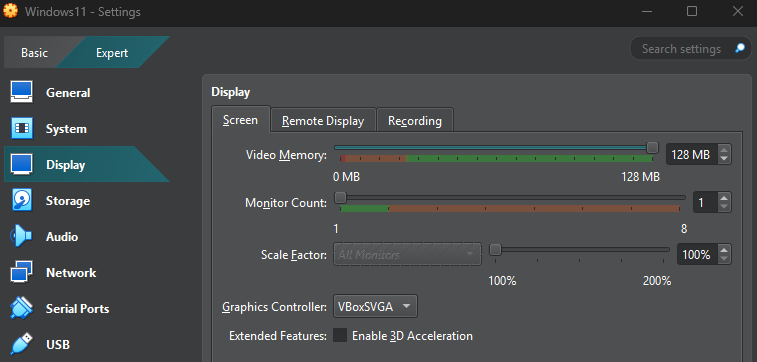
Task: Click the Monitor Count slider handle
Action: (x=340, y=197)
